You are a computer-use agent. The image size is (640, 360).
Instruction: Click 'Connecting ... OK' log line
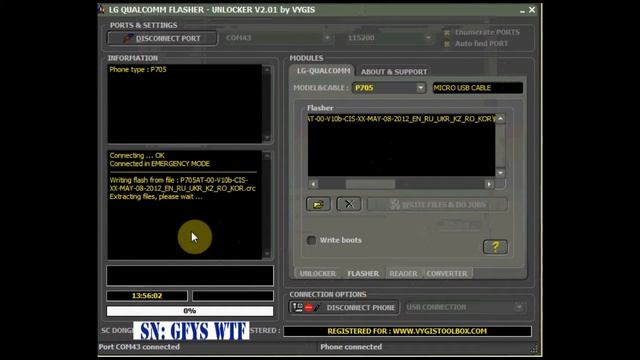(137, 156)
